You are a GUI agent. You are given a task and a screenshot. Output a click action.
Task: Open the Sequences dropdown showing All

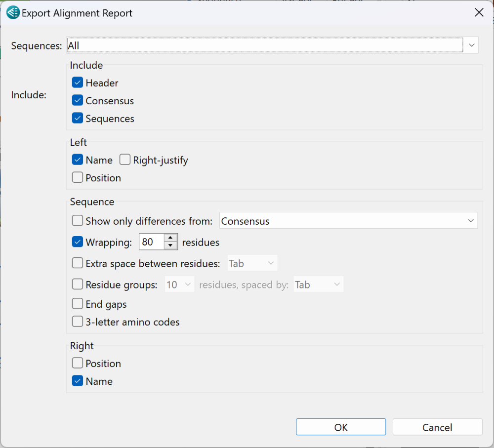pyautogui.click(x=471, y=45)
